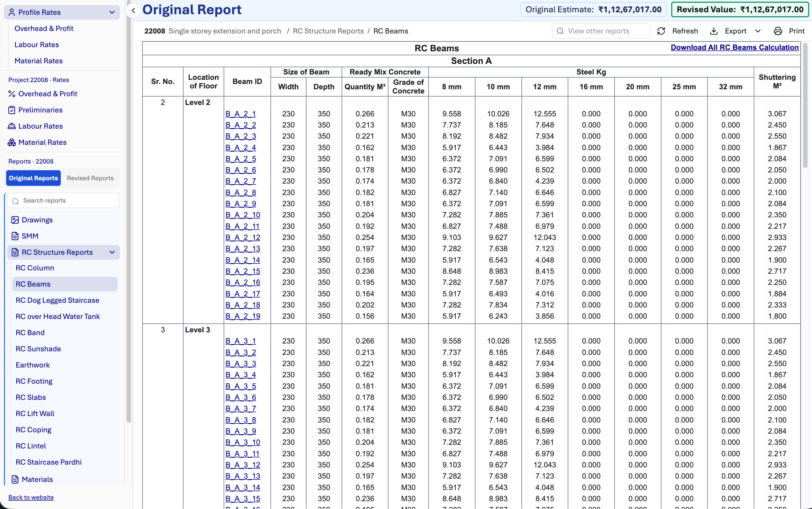Click the Profile Rates user icon
The image size is (812, 509).
pos(11,13)
